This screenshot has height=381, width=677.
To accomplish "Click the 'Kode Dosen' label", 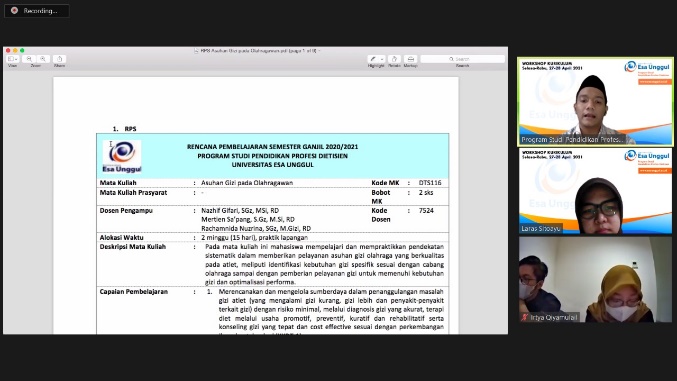I will (381, 215).
